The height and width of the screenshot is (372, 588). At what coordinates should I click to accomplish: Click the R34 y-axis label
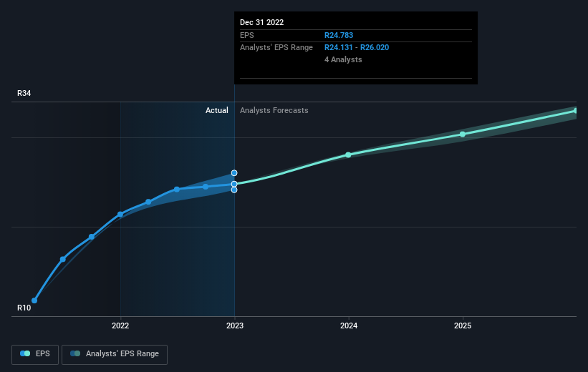24,93
